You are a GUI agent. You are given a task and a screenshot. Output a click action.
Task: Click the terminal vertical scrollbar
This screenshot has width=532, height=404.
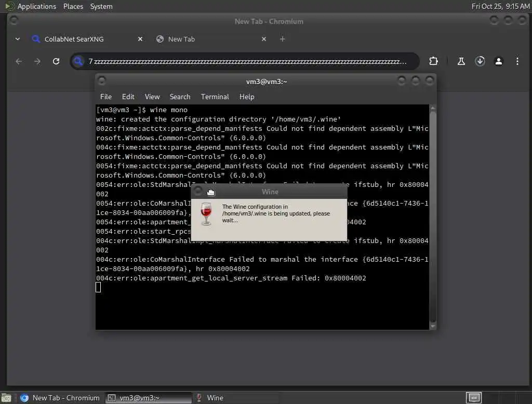pyautogui.click(x=433, y=217)
